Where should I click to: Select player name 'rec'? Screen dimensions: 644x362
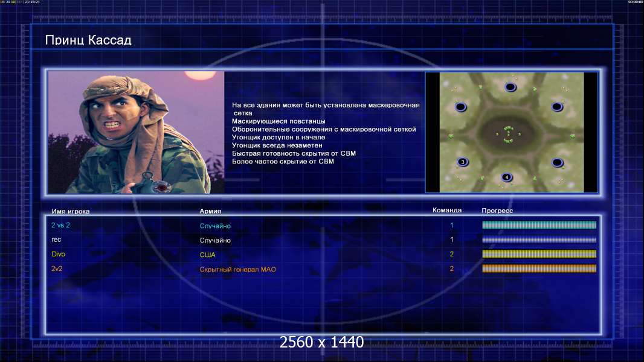coord(56,240)
